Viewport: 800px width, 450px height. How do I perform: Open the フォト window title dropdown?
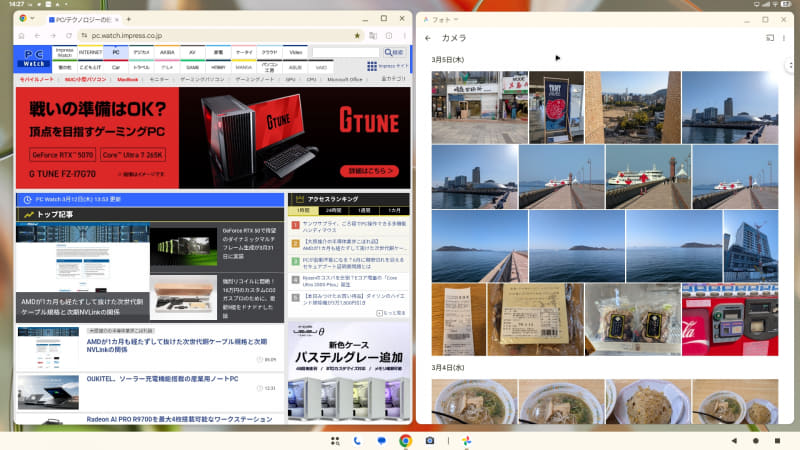456,19
